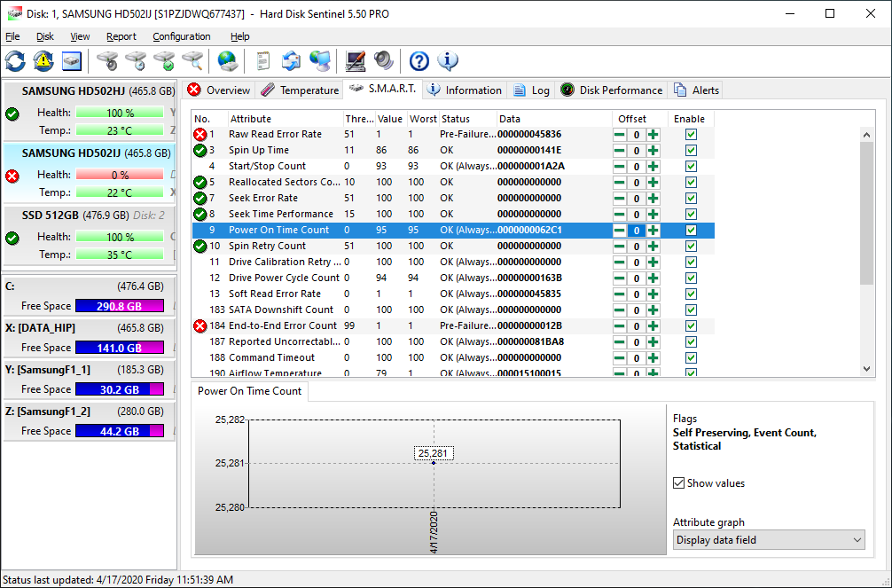Click the disk with stethoscope test icon
Image resolution: width=892 pixels, height=588 pixels.
[107, 61]
